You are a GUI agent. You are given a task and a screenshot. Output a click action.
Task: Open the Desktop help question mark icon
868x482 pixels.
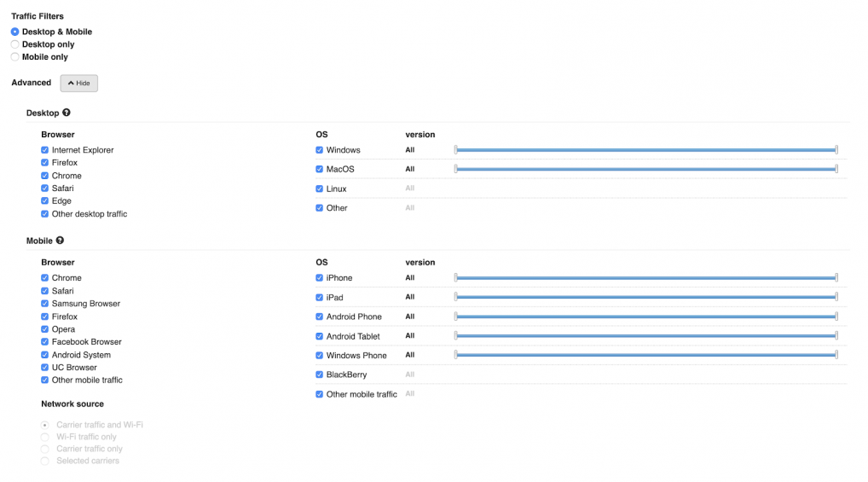pyautogui.click(x=67, y=113)
